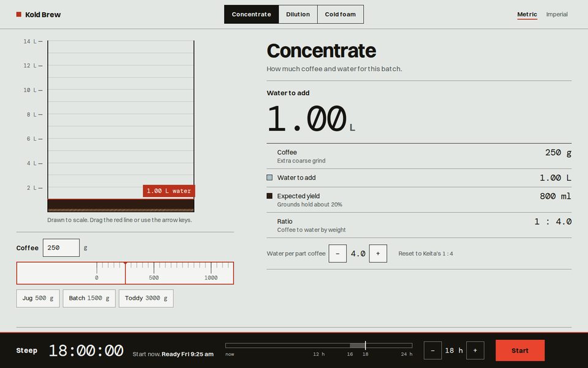Click the Ready Fri 9:25 am text

[x=187, y=354]
